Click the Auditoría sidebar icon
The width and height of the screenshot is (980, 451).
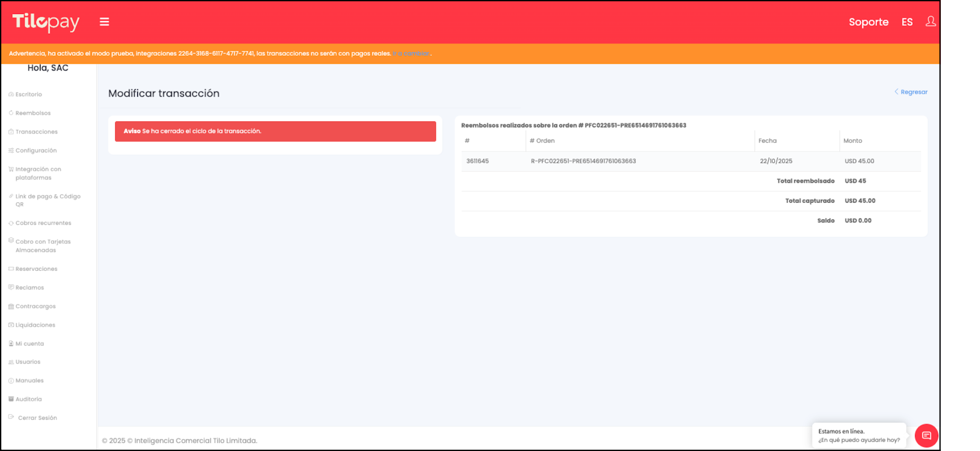(11, 399)
